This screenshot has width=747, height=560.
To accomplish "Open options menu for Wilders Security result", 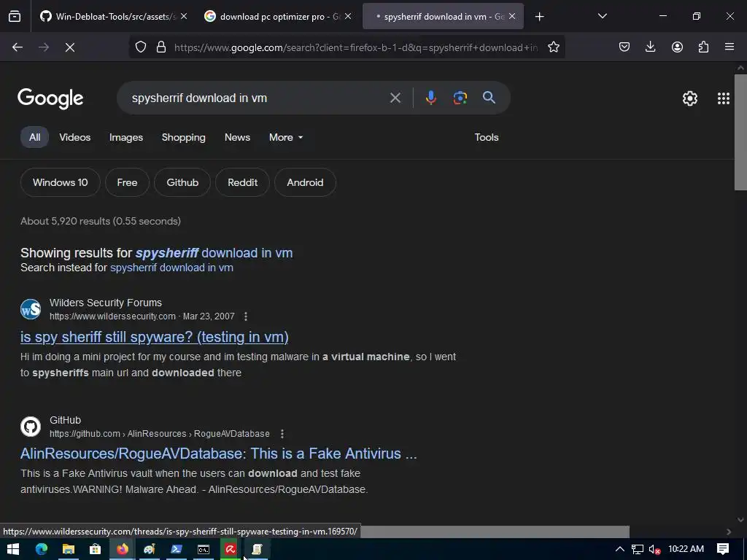I will coord(246,316).
